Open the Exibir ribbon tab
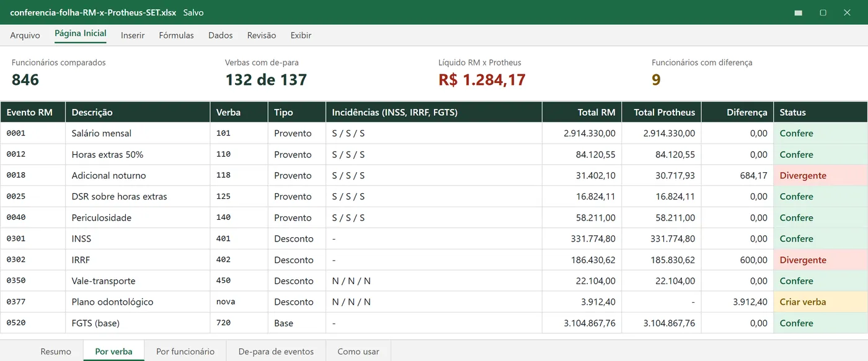Image resolution: width=868 pixels, height=361 pixels. 301,35
